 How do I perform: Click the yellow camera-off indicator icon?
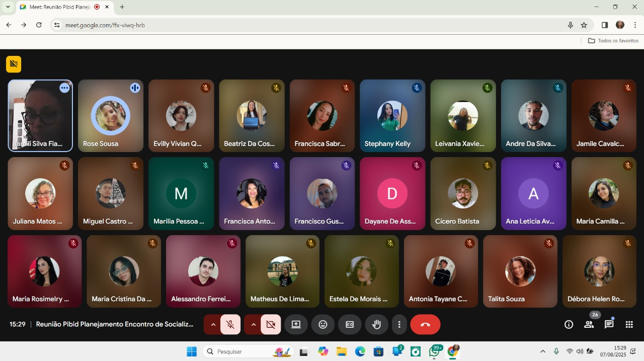coord(14,64)
